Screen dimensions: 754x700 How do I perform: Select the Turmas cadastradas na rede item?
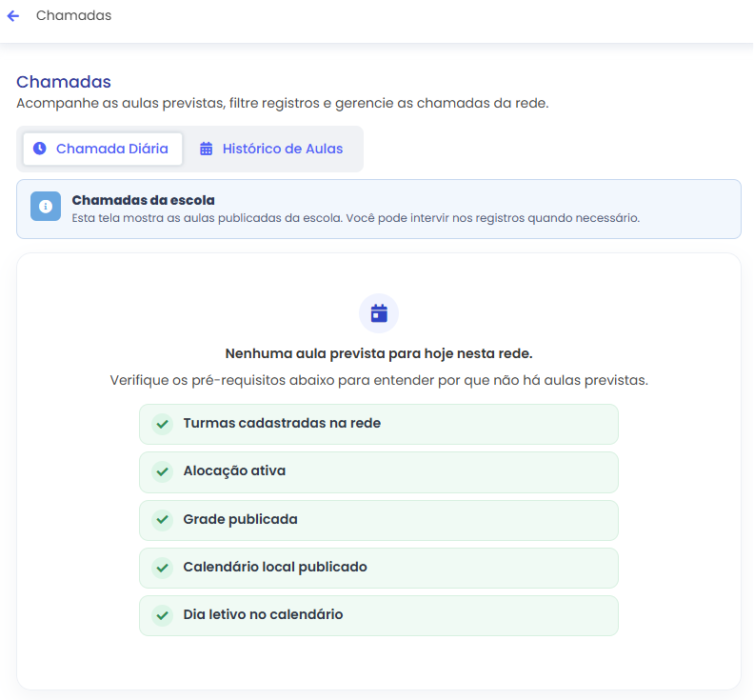tap(379, 424)
